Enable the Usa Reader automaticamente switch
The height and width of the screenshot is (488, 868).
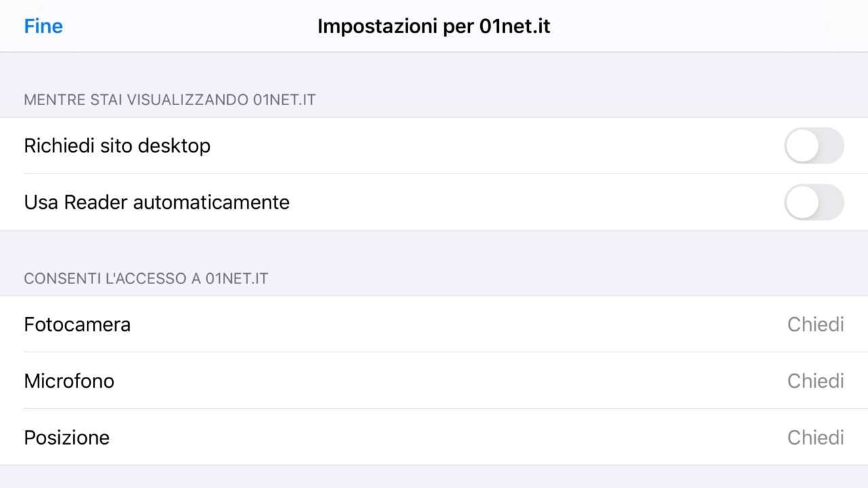[814, 202]
